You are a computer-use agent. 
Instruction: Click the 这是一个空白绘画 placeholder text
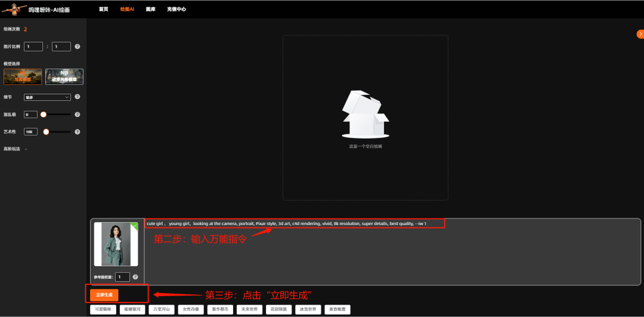click(366, 146)
